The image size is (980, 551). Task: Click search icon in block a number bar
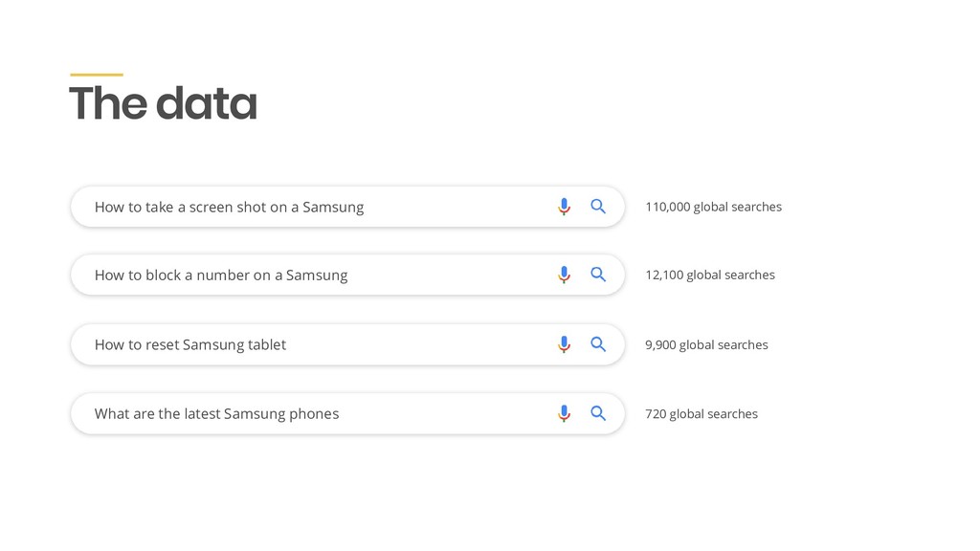pos(598,275)
